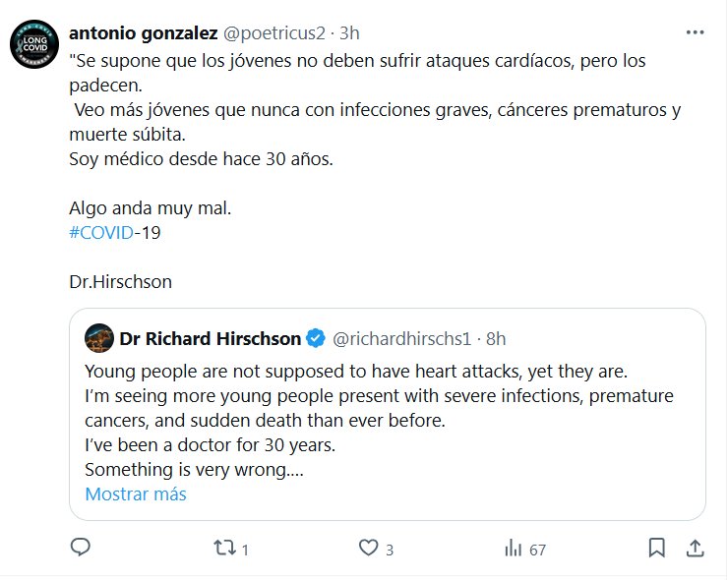Open the antonio gonzalez display name
The width and height of the screenshot is (728, 580).
(x=144, y=32)
